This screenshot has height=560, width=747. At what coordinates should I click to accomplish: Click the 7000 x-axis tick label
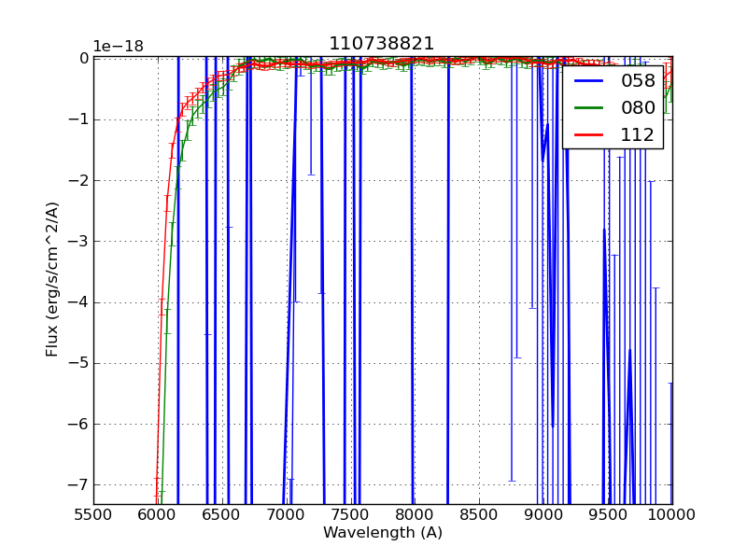(287, 514)
